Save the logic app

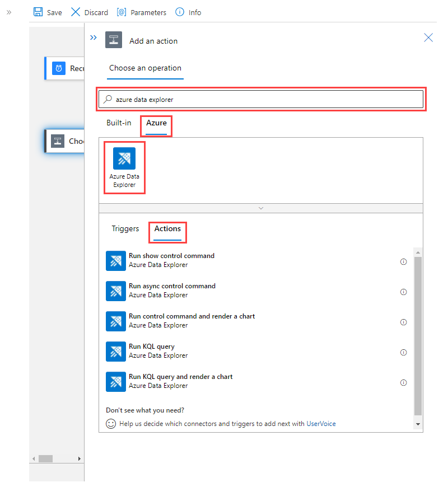point(47,12)
